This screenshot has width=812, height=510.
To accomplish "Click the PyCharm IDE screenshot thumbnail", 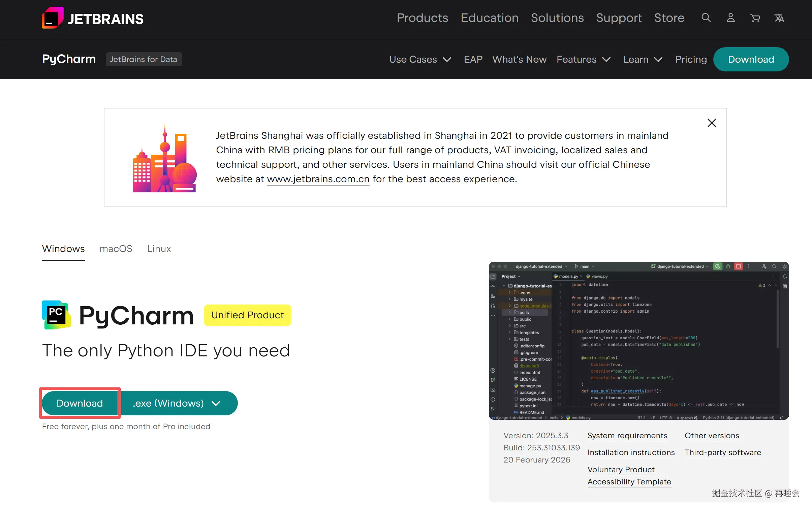I will coord(638,341).
